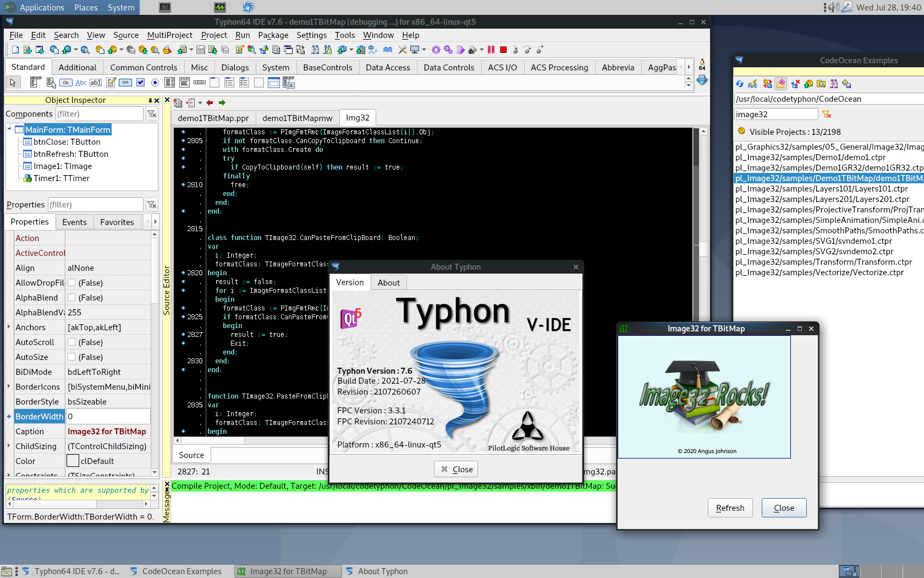Click the Components filter input field
Screen dimensions: 924x578
99,114
